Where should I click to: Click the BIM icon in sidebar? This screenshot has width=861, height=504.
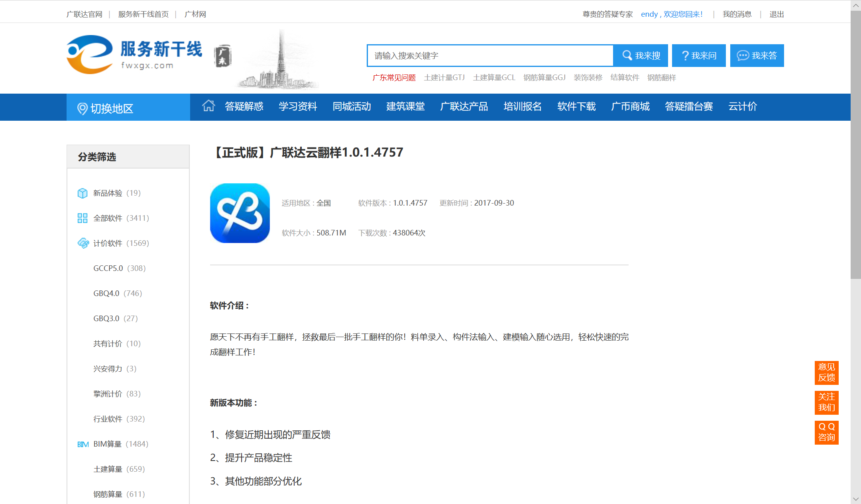[x=83, y=444]
